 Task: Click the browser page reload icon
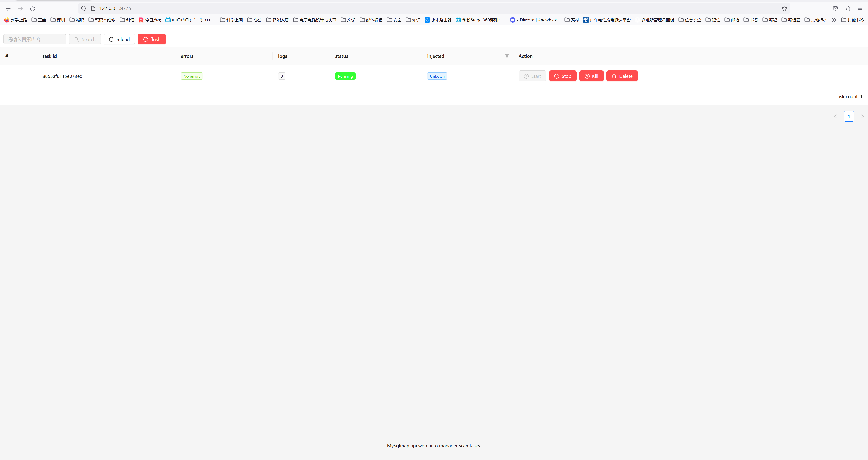pos(33,8)
